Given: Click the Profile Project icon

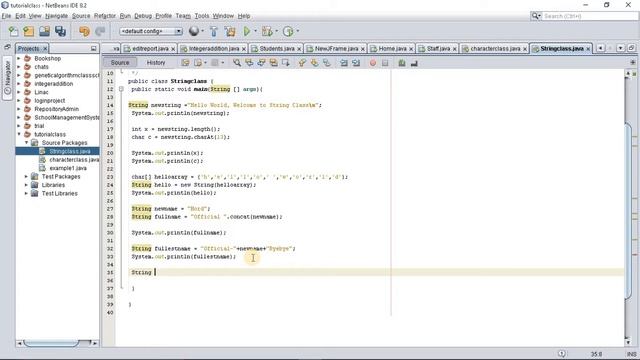Looking at the screenshot, I should pyautogui.click(x=288, y=31).
